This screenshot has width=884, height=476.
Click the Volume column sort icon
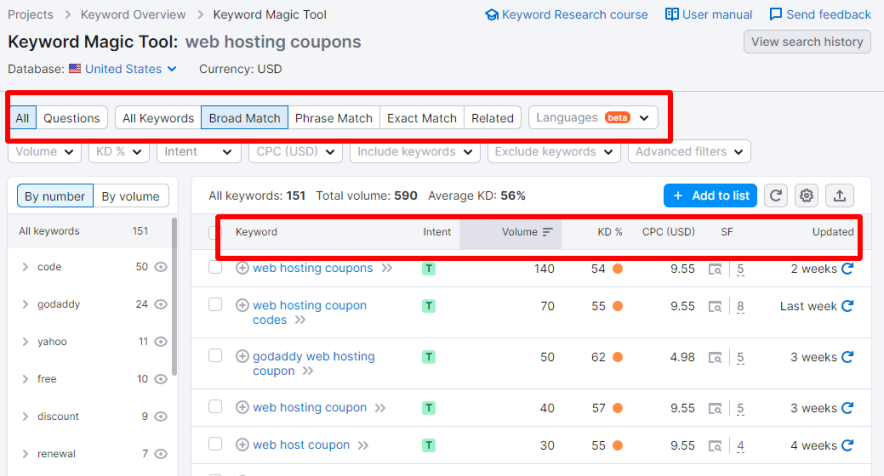pyautogui.click(x=547, y=232)
